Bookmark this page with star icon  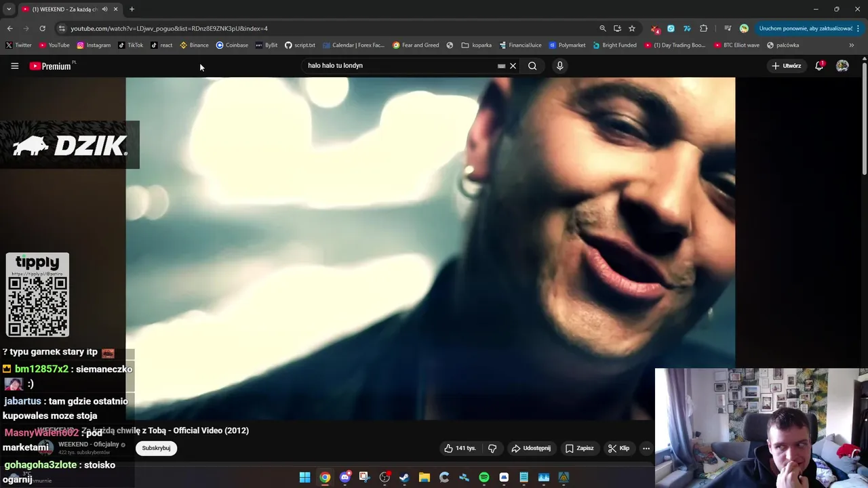click(632, 28)
